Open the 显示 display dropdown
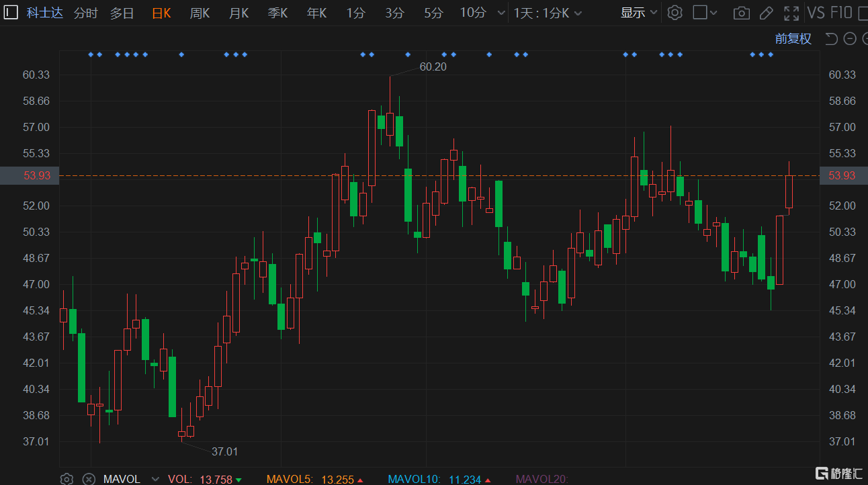 click(x=638, y=13)
